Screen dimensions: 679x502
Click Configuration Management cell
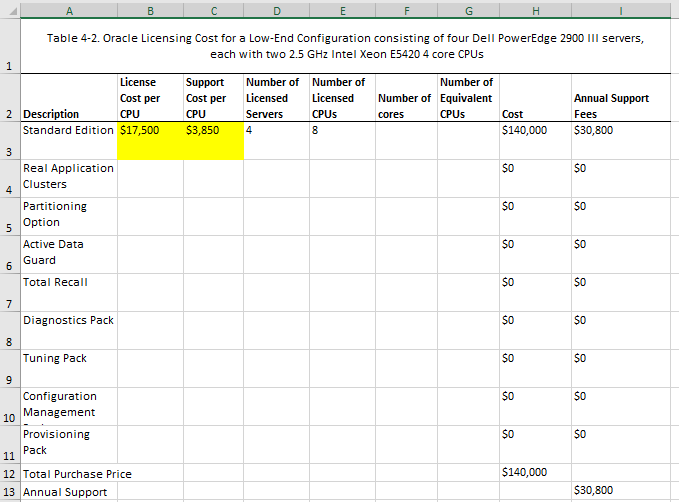69,407
